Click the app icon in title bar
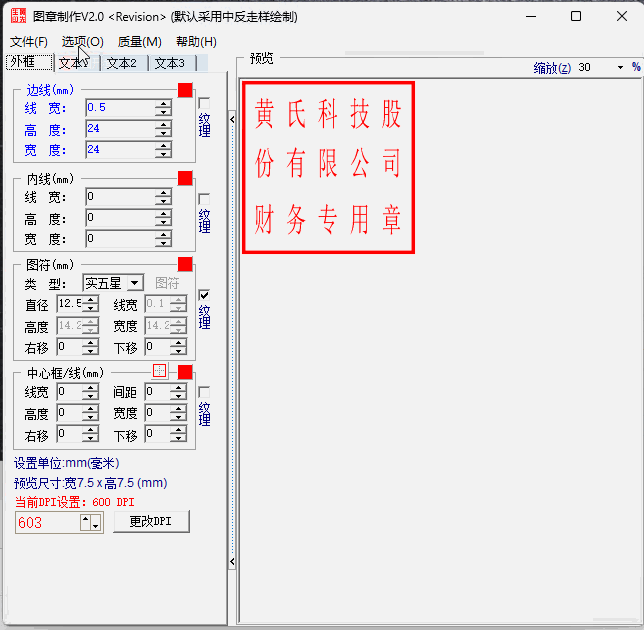The height and width of the screenshot is (630, 644). [18, 16]
